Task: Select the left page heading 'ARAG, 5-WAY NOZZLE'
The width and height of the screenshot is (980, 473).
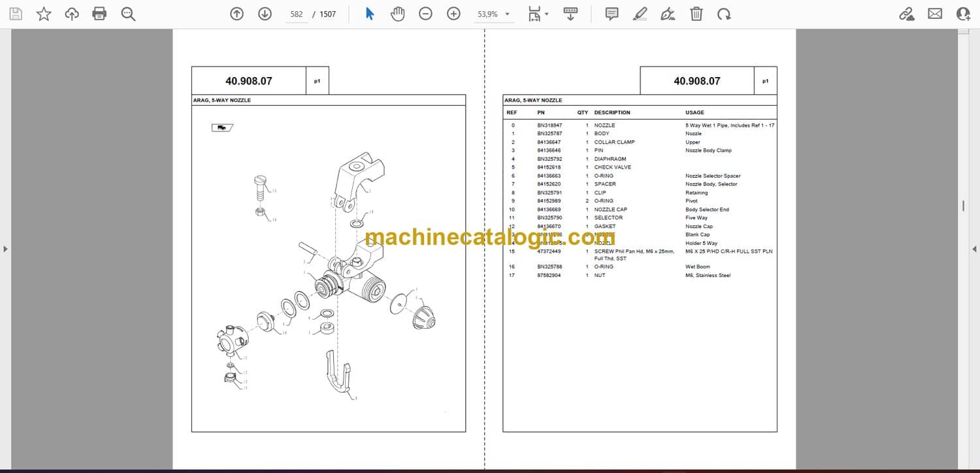Action: click(x=222, y=101)
